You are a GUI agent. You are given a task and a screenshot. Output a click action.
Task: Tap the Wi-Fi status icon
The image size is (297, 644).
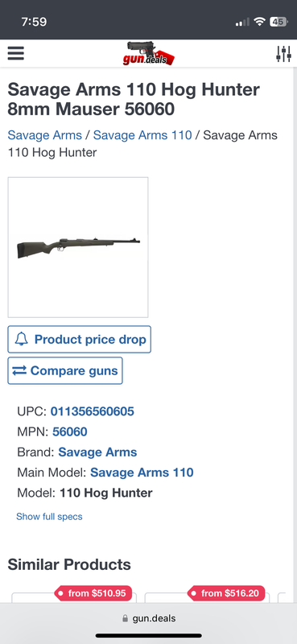(259, 22)
